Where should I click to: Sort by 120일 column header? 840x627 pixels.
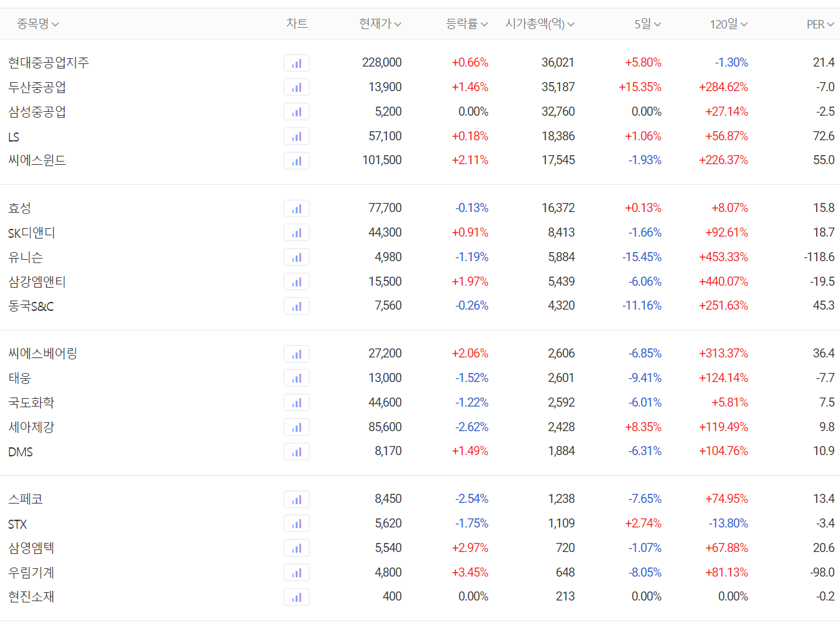(729, 24)
